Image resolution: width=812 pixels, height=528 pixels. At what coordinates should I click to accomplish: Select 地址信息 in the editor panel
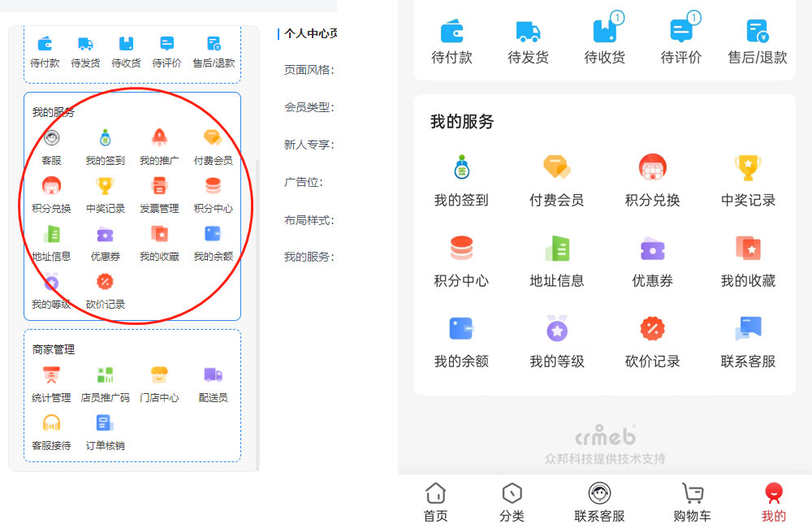(x=51, y=244)
